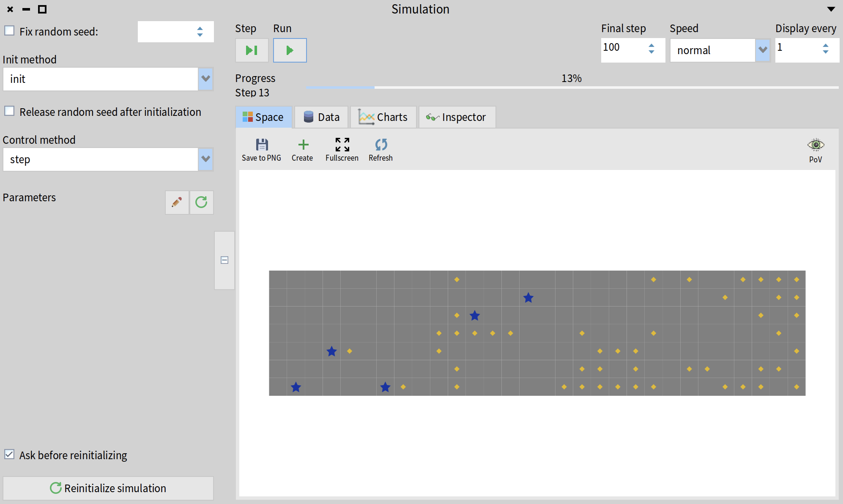Expand the Init method dropdown
The height and width of the screenshot is (504, 843).
205,79
